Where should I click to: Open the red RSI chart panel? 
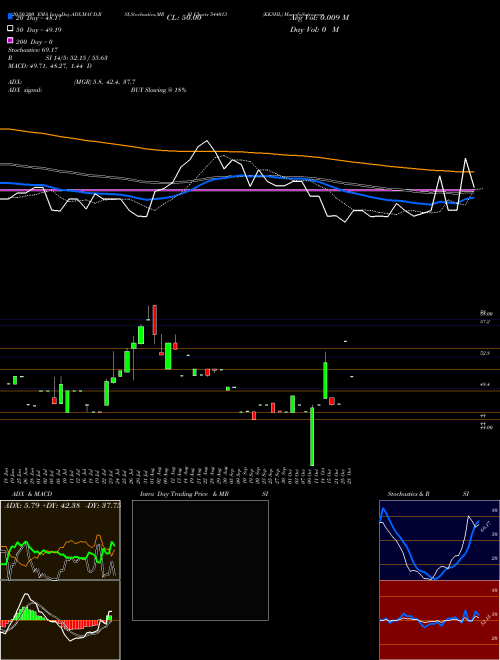click(439, 620)
